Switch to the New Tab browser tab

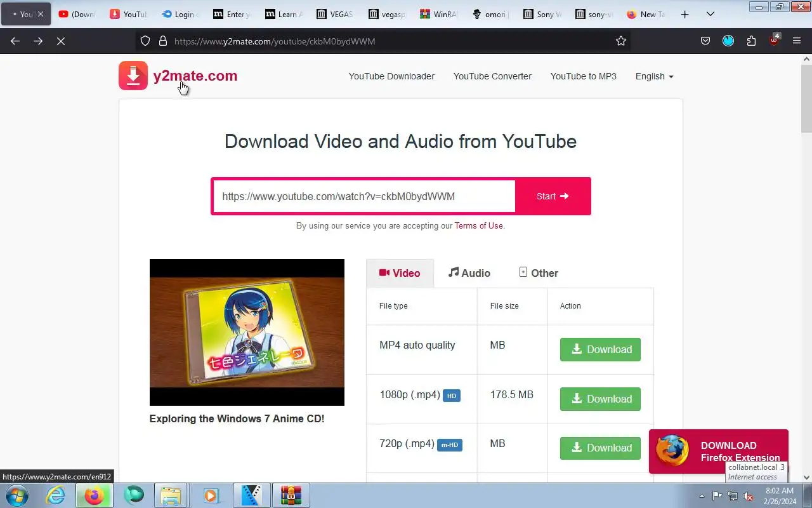645,14
